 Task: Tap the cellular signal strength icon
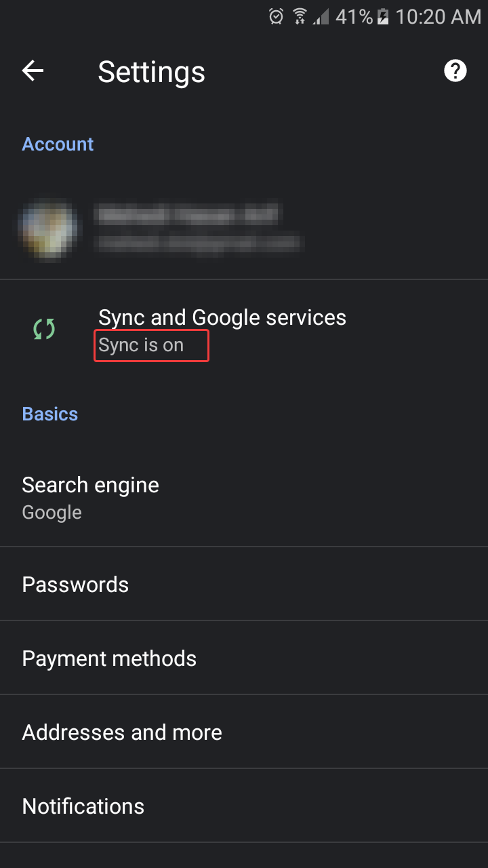click(x=321, y=16)
